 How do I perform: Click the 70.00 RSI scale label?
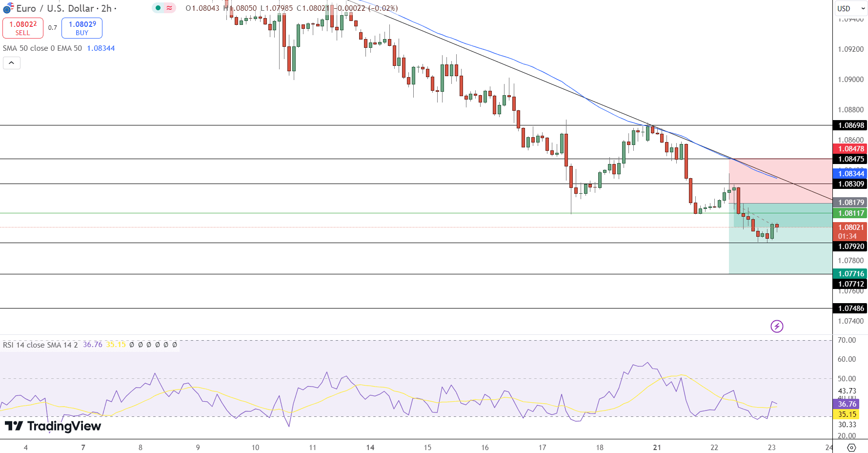point(847,340)
